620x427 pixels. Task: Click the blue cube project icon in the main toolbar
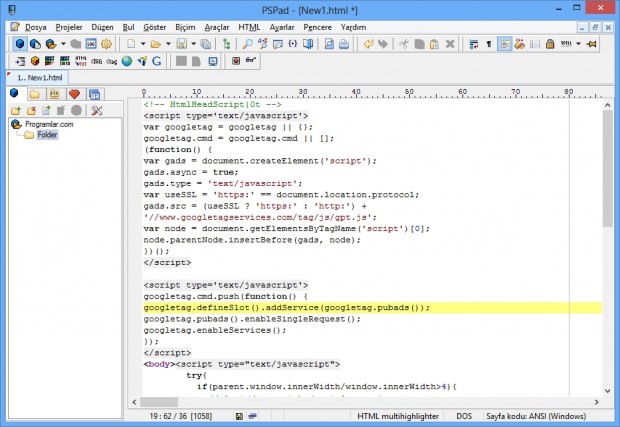click(20, 44)
